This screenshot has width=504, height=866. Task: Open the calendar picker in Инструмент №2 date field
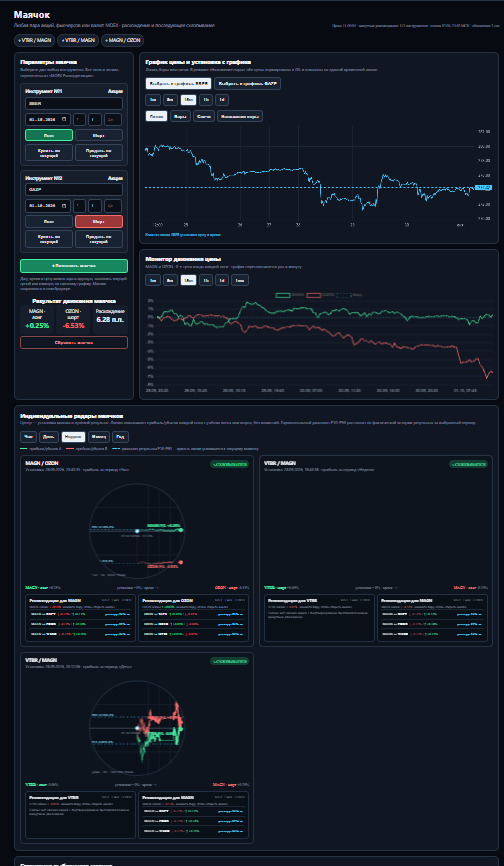[x=65, y=205]
